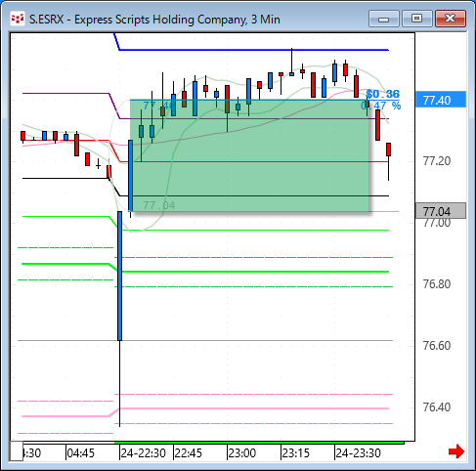Click the 23:00 time axis label

[x=242, y=453]
